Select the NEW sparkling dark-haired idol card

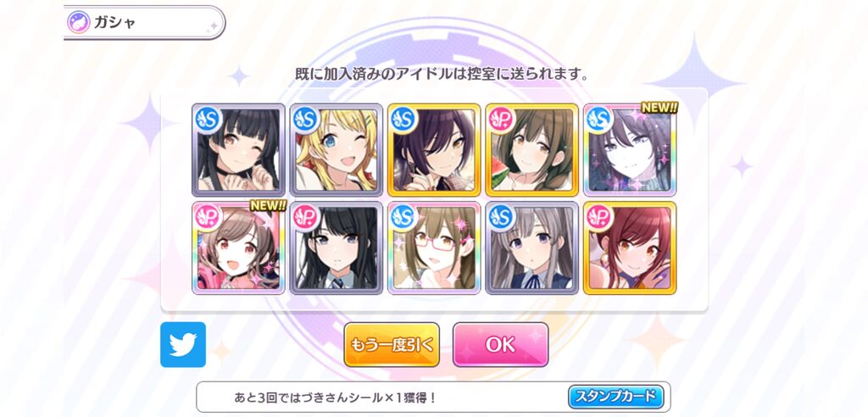click(x=630, y=149)
